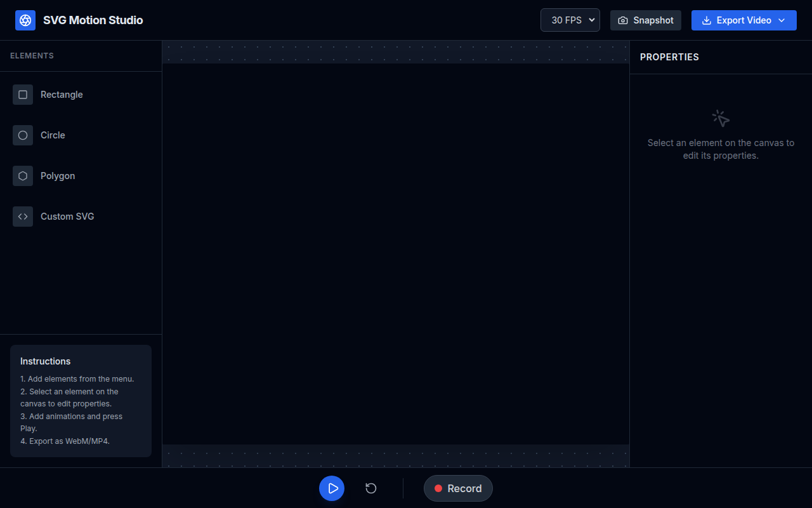
Task: Click the reset playback icon
Action: pyautogui.click(x=370, y=488)
